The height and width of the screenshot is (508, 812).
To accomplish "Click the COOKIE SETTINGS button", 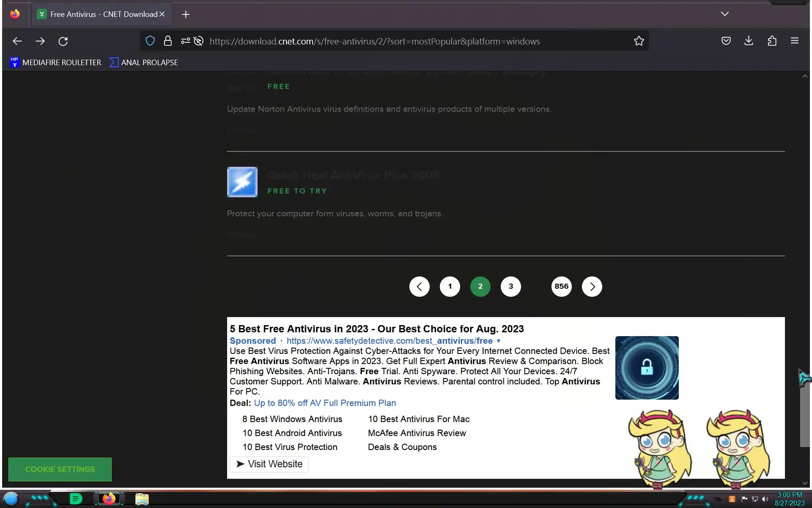I will (60, 469).
